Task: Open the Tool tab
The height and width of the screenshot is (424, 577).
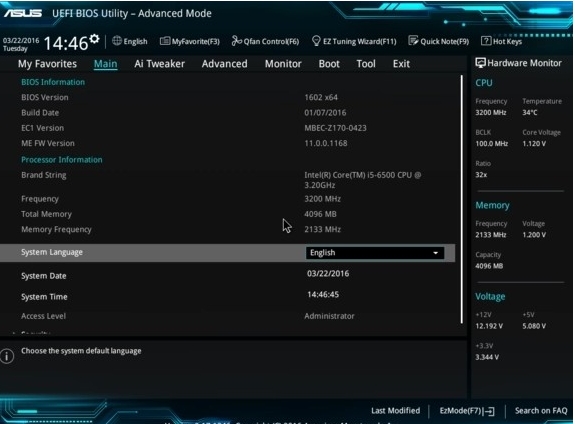Action: pyautogui.click(x=366, y=64)
